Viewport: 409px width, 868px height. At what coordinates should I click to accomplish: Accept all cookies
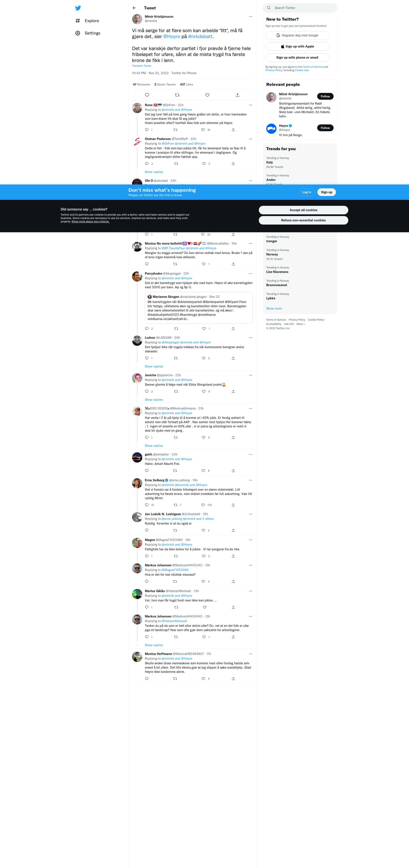click(303, 210)
